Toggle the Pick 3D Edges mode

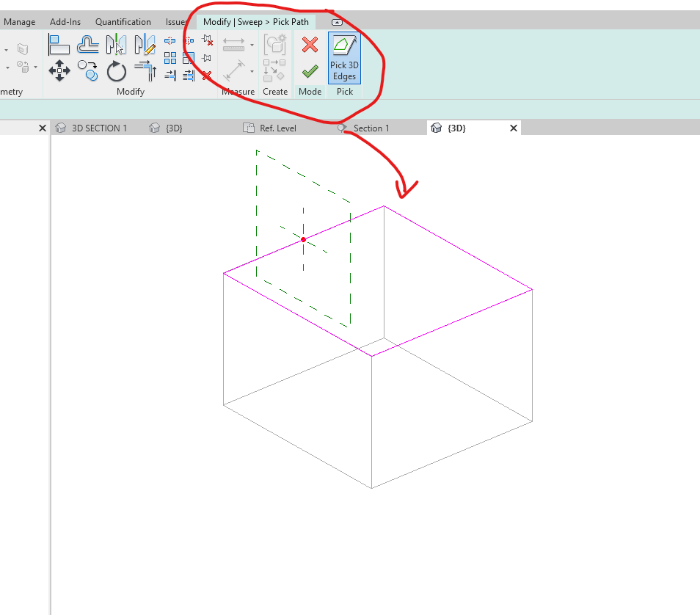click(x=343, y=59)
